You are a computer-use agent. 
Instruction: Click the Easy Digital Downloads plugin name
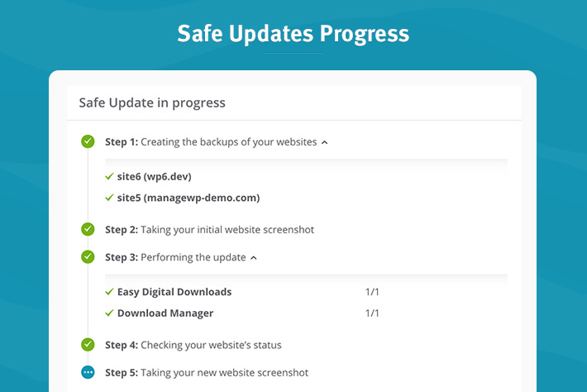coord(174,292)
